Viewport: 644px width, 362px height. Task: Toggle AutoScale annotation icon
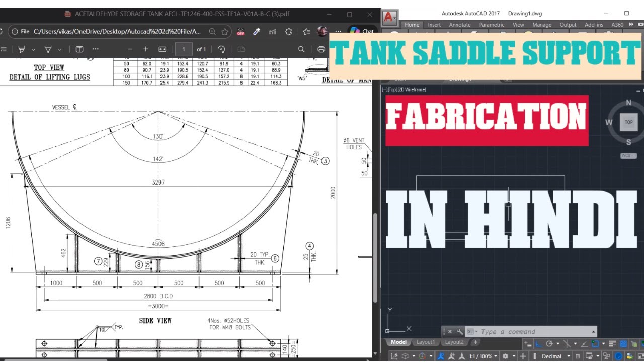click(451, 356)
